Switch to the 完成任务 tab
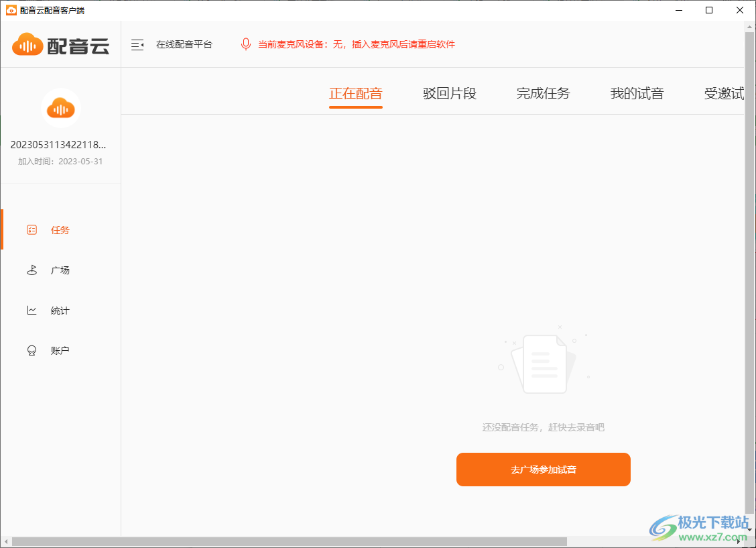Screen dimensions: 756x548 point(543,93)
